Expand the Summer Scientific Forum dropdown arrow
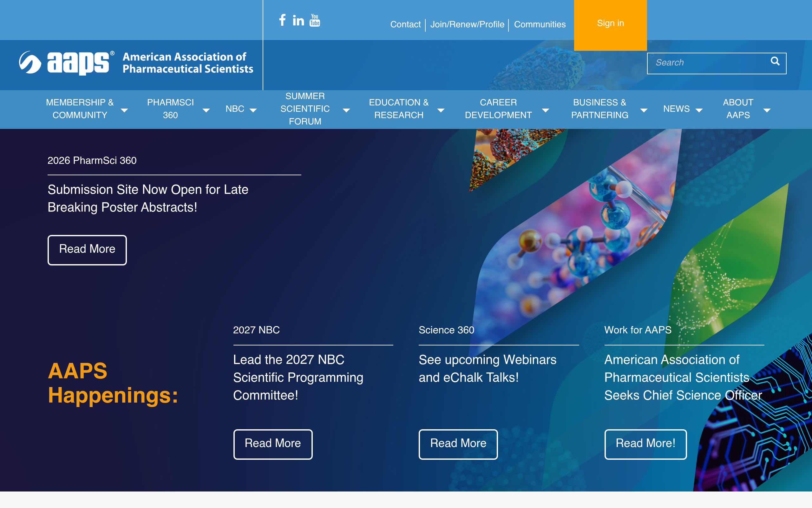Image resolution: width=812 pixels, height=508 pixels. point(346,110)
